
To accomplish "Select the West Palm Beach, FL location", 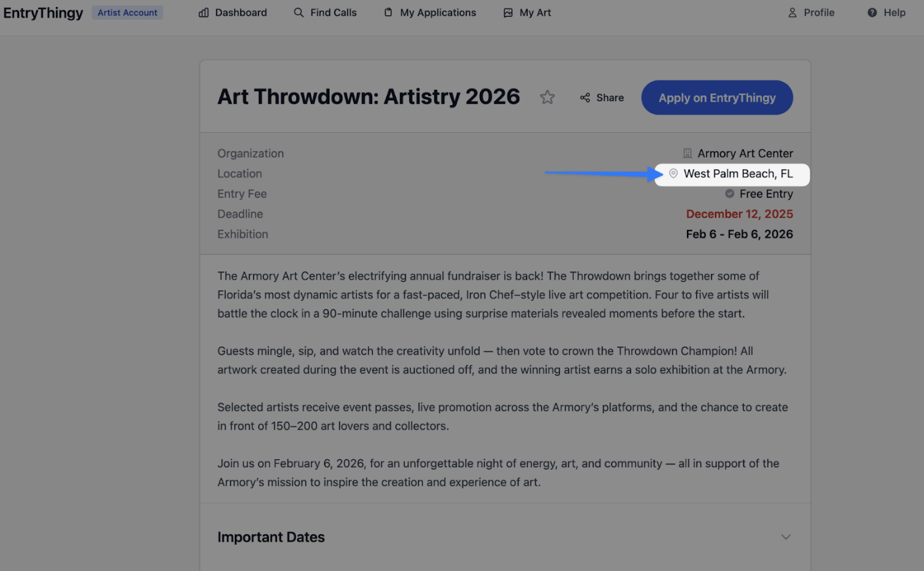I will tap(738, 174).
